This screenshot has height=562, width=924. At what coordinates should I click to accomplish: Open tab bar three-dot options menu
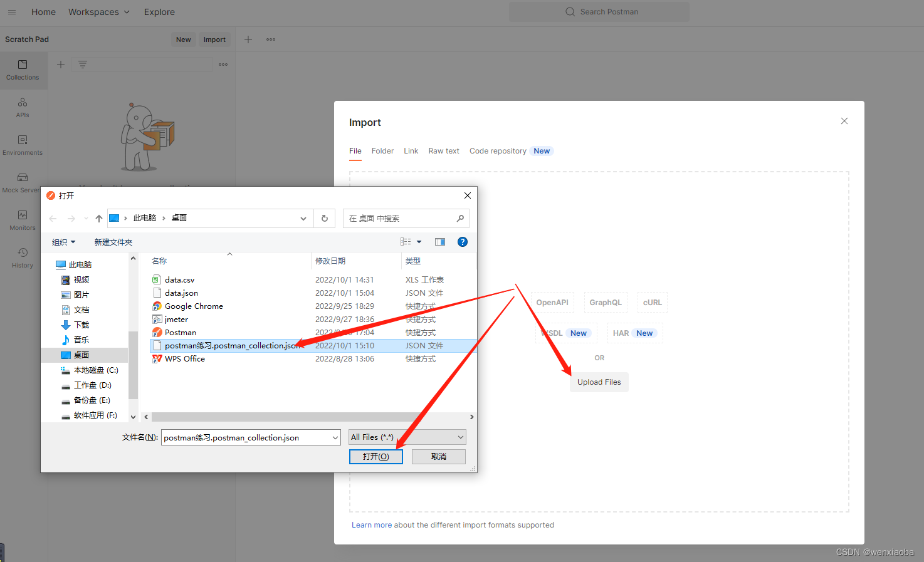[x=271, y=39]
